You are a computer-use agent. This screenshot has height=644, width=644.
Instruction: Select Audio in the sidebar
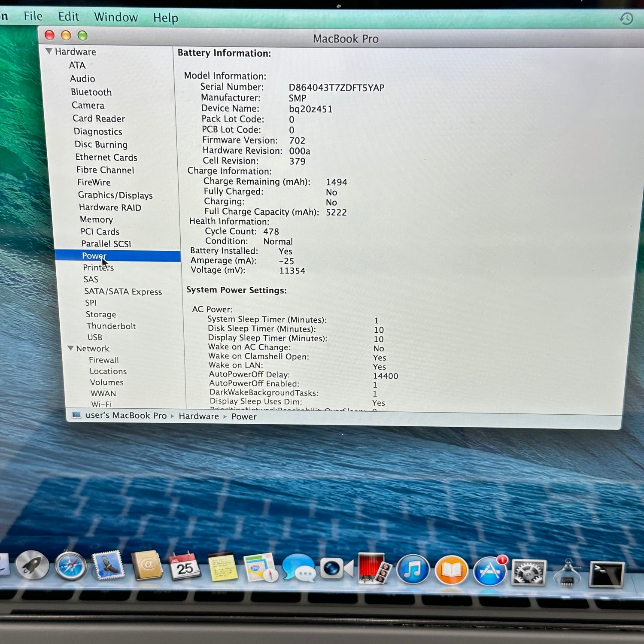pyautogui.click(x=82, y=79)
